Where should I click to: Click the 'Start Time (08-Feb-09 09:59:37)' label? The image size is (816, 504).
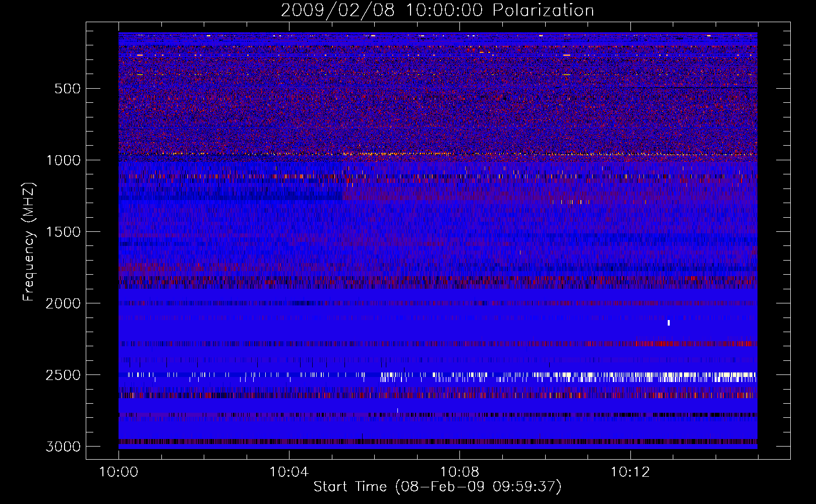[437, 487]
